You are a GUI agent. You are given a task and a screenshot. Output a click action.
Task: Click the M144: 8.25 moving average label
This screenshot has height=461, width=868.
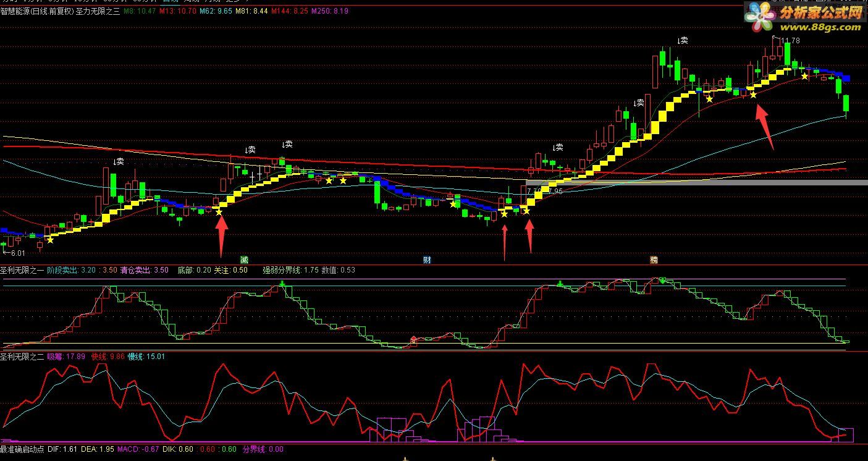pos(290,11)
